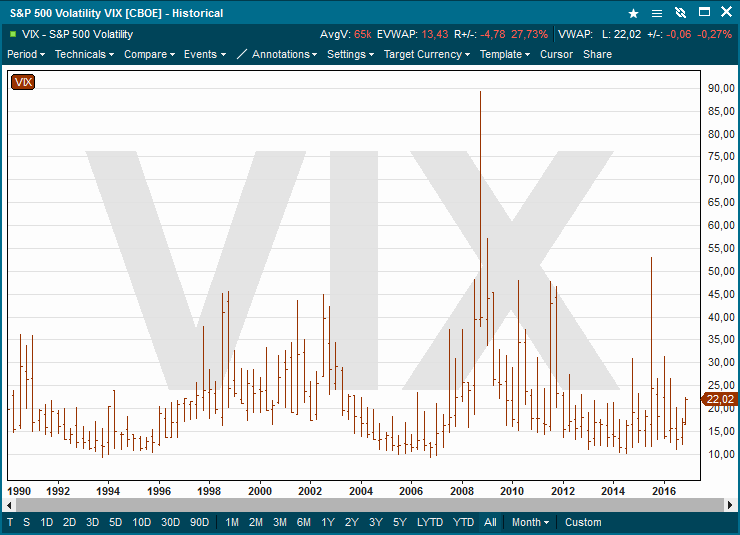
Task: Click the 2016 x-axis label
Action: (x=664, y=491)
